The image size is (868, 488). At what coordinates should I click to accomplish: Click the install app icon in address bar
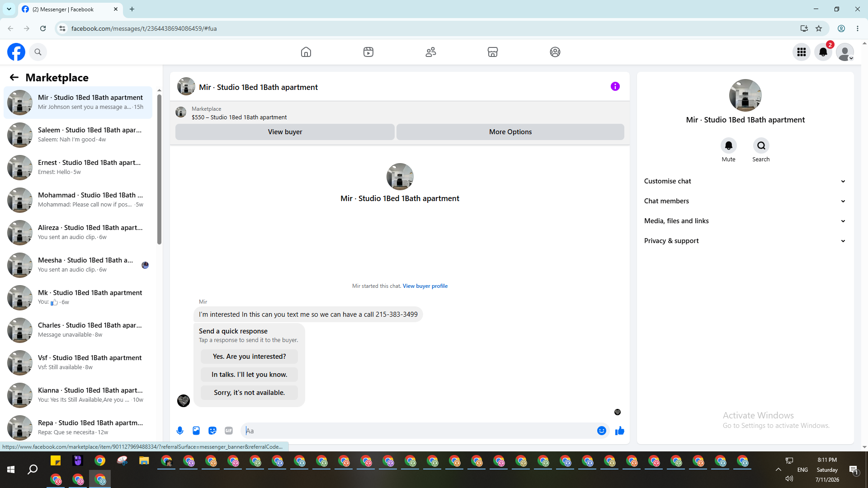(804, 28)
